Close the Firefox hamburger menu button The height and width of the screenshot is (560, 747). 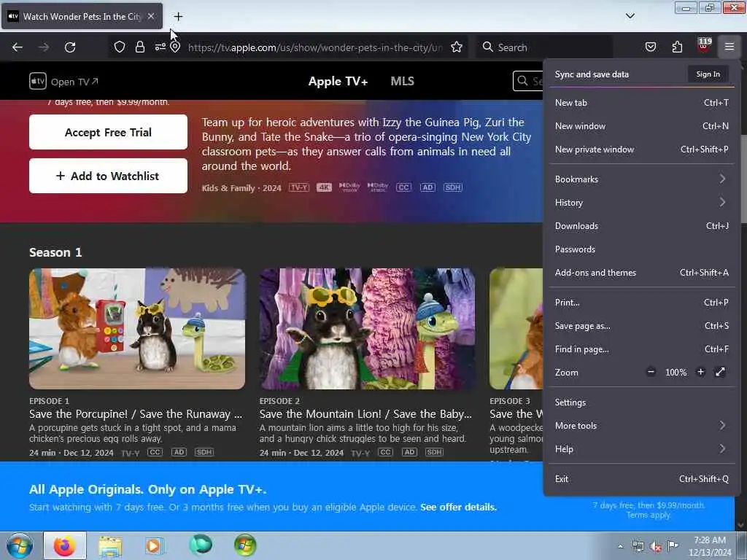[x=729, y=47]
